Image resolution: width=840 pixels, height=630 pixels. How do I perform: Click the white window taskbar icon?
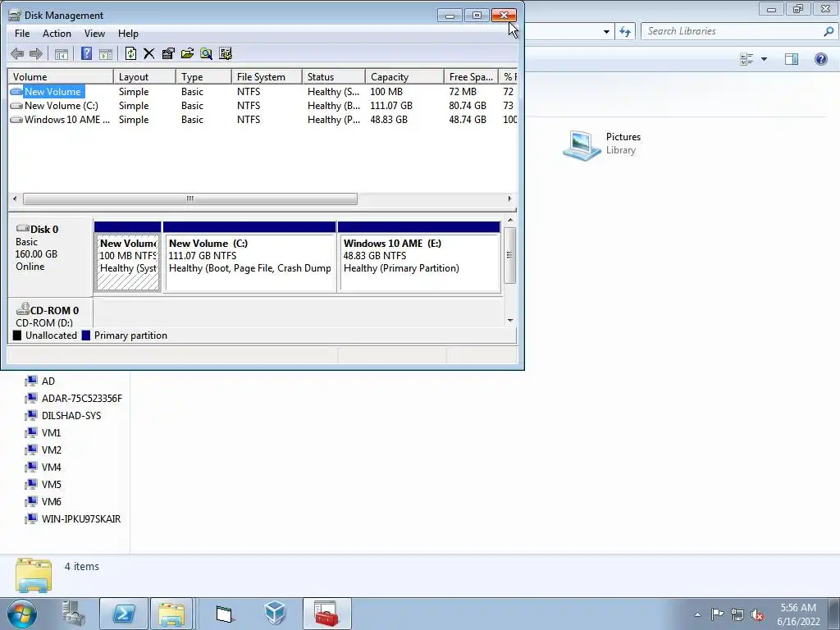click(225, 614)
